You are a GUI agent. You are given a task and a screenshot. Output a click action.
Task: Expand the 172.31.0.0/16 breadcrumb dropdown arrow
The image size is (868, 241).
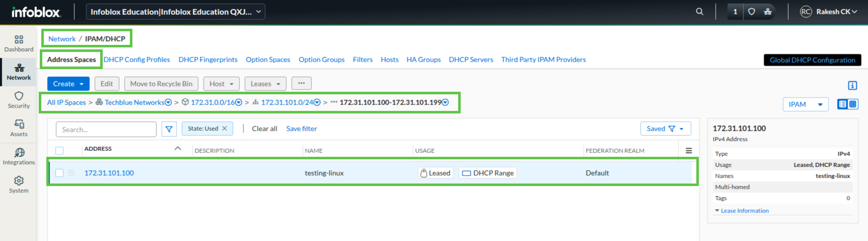click(239, 102)
